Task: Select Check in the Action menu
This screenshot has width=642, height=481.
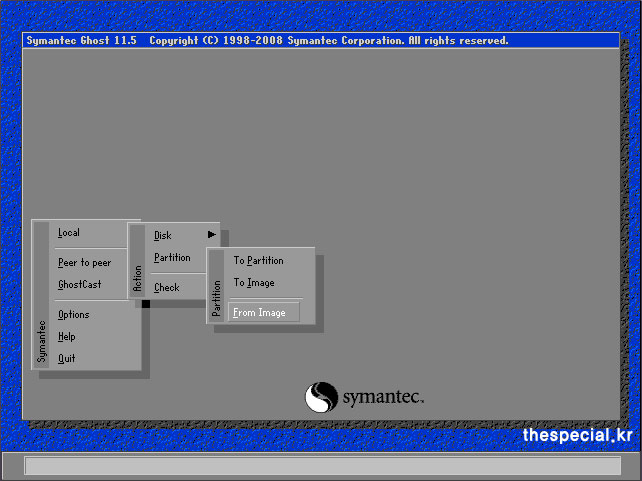Action: (167, 287)
